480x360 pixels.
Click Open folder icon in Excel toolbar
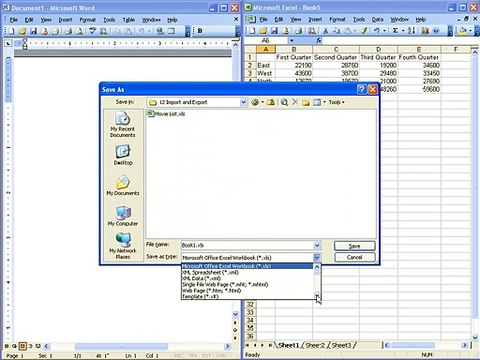click(263, 31)
